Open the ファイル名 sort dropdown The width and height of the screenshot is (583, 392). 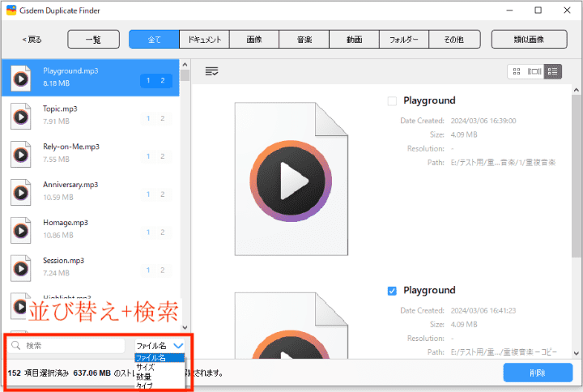tap(160, 346)
